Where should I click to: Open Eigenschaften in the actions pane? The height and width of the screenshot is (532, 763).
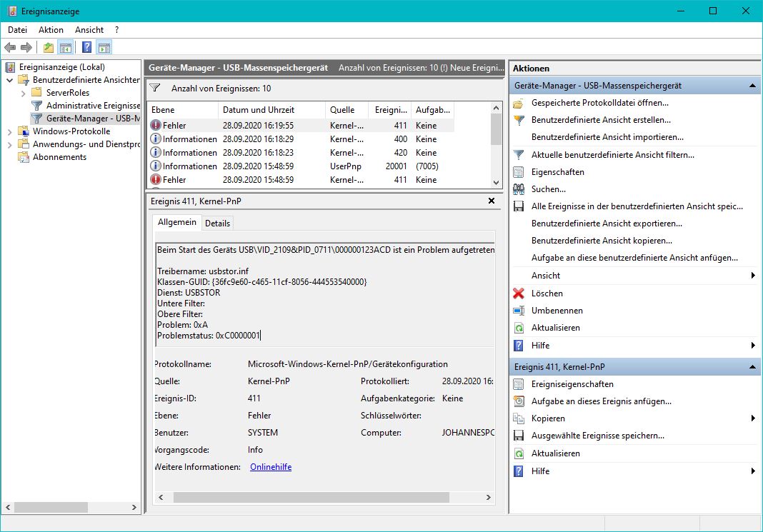(x=558, y=171)
